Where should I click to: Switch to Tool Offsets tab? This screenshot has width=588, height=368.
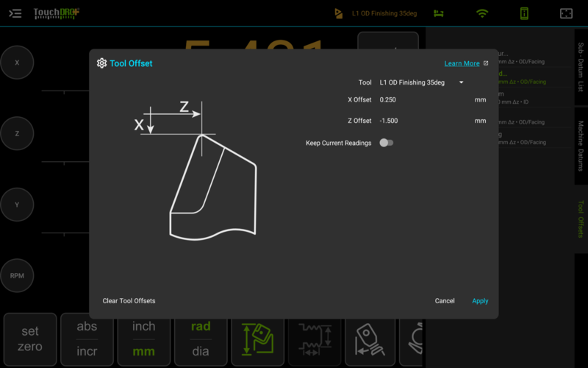tap(581, 219)
